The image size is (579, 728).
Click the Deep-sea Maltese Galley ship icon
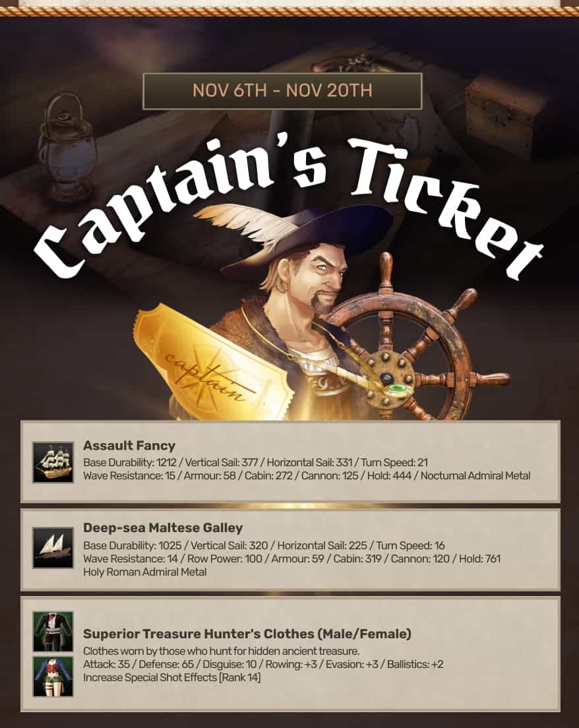click(53, 547)
